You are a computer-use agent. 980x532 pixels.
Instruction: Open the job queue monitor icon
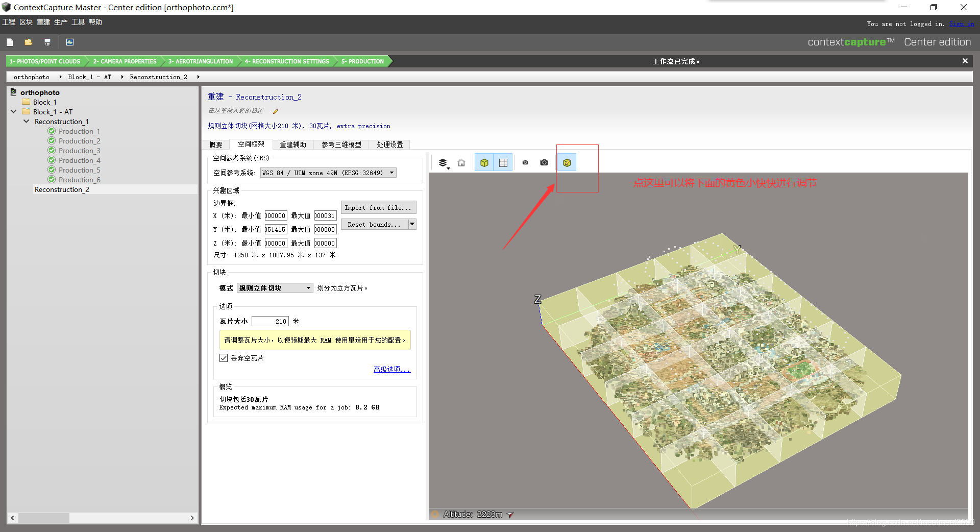(70, 42)
